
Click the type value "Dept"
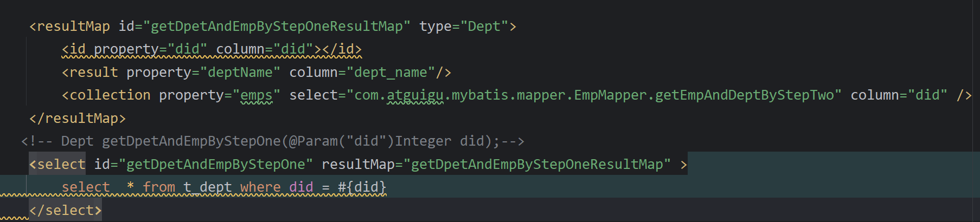[x=484, y=27]
